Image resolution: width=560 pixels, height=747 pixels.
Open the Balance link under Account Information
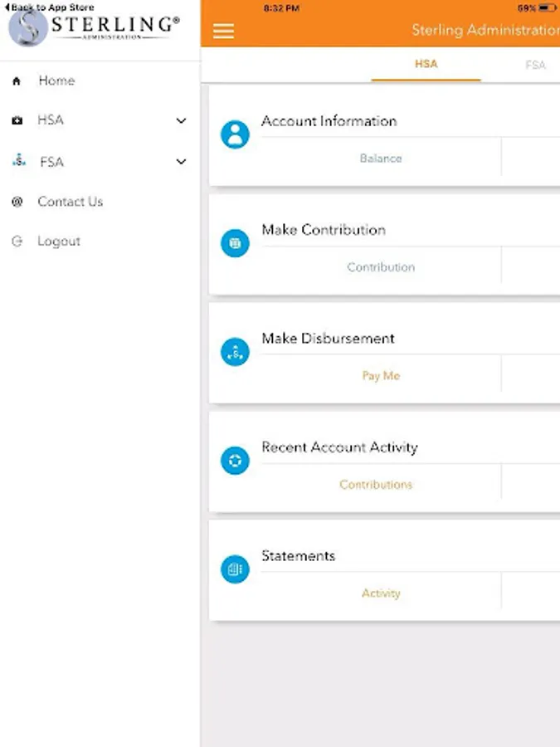pyautogui.click(x=381, y=159)
